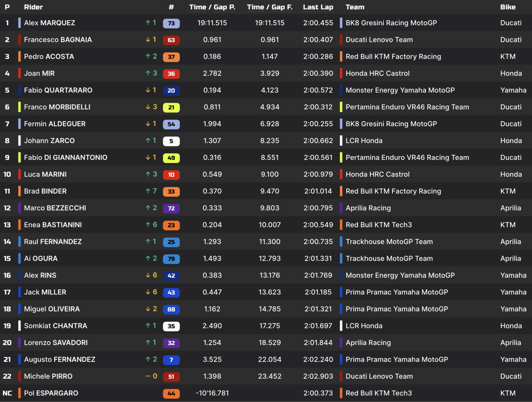Click Bagnaia's red number 63 badge
Viewport: 532px width, 402px height.
[171, 40]
